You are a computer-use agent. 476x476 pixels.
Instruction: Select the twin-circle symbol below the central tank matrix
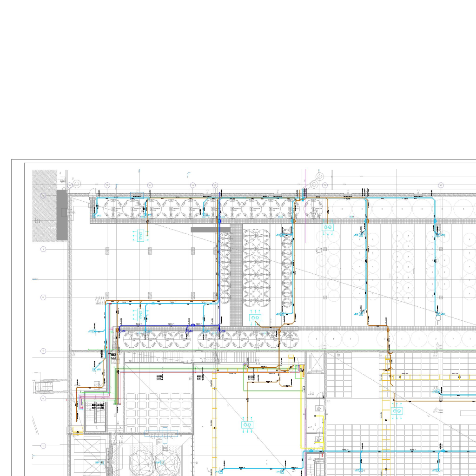click(255, 318)
